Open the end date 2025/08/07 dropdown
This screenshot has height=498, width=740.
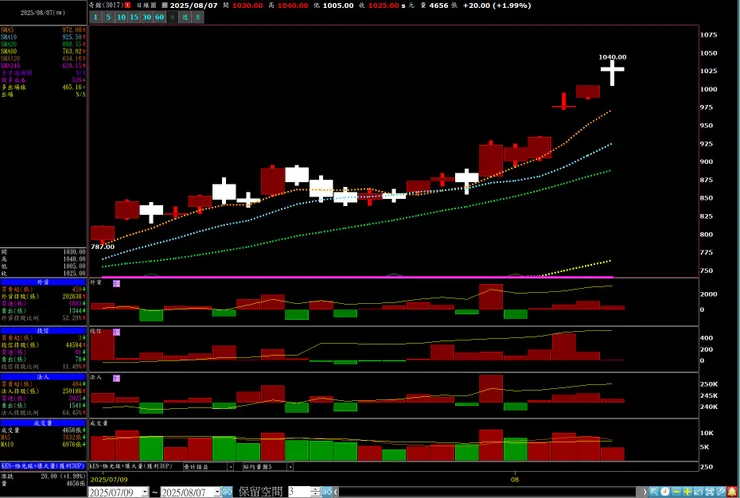coord(217,492)
